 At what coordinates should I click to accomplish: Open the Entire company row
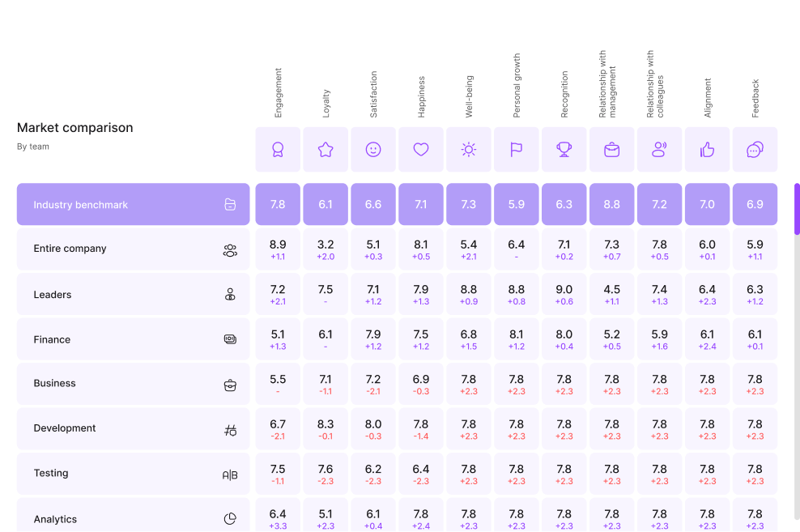pos(134,249)
